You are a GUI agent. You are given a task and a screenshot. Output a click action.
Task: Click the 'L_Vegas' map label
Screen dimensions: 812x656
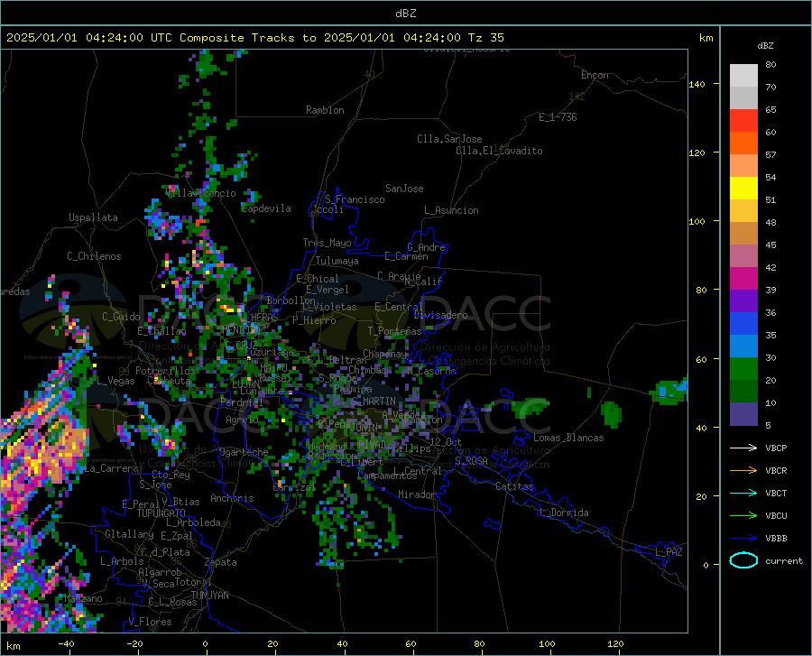click(115, 381)
